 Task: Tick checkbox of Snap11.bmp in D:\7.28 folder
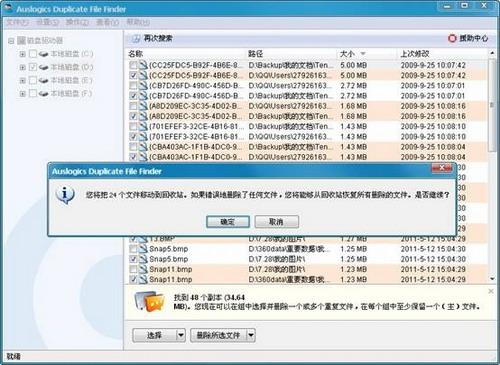click(x=133, y=269)
